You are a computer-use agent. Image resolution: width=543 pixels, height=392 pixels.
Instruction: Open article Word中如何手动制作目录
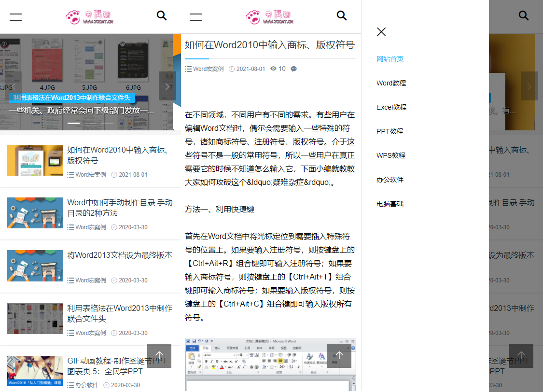coord(120,208)
